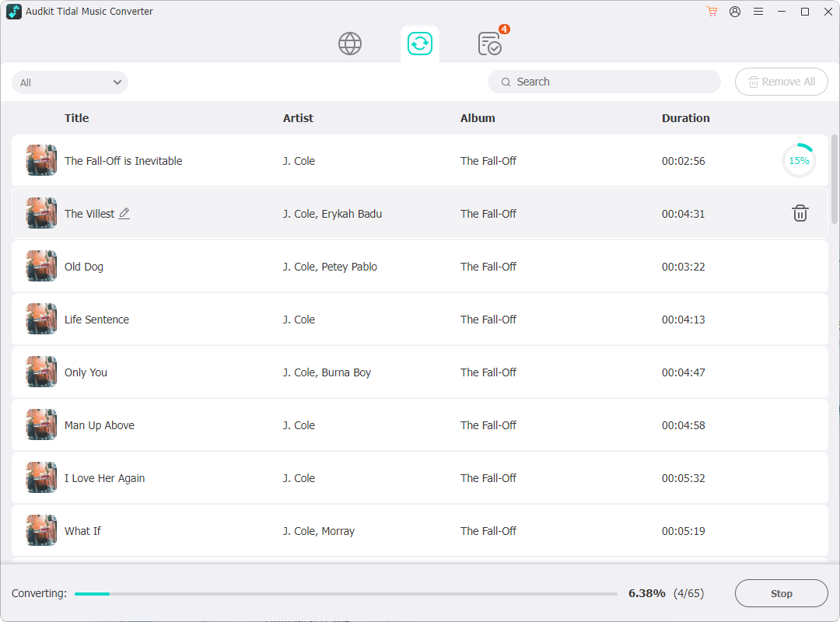840x622 pixels.
Task: Click the title Only You
Action: point(86,372)
